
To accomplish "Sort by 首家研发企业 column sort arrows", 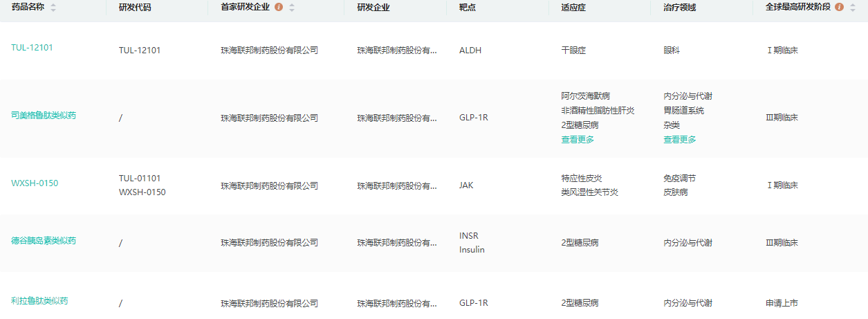I will coord(292,8).
